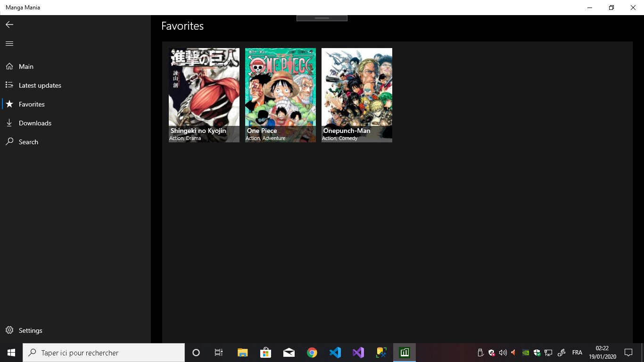Open Cortana from the taskbar
This screenshot has width=644, height=362.
(x=196, y=353)
